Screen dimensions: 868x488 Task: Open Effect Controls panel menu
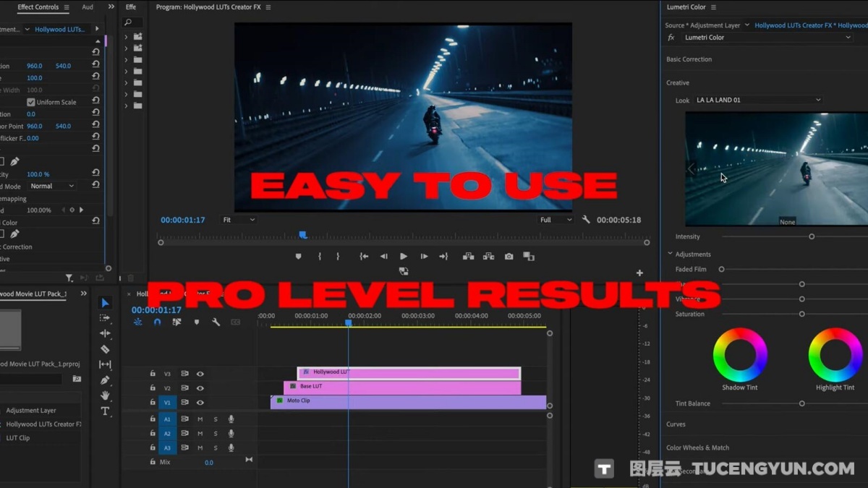click(67, 7)
